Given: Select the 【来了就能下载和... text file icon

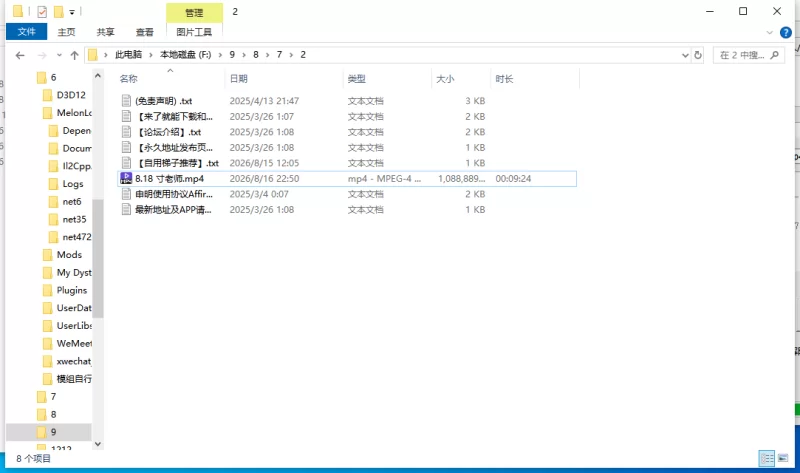Looking at the screenshot, I should [x=126, y=116].
